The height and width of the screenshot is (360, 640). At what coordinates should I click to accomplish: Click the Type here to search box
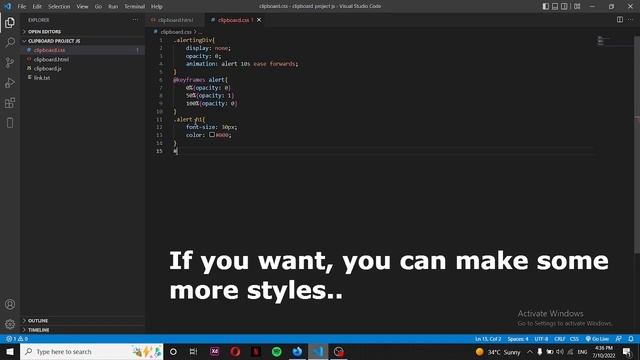pos(91,351)
